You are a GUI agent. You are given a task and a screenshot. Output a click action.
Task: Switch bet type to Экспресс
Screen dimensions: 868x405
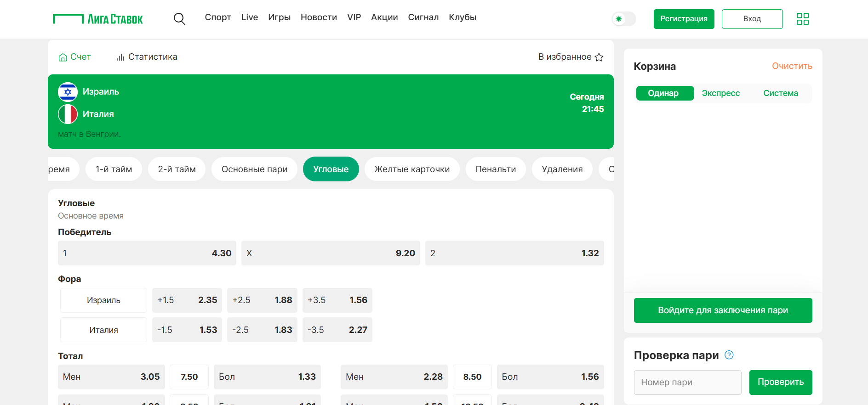click(720, 93)
